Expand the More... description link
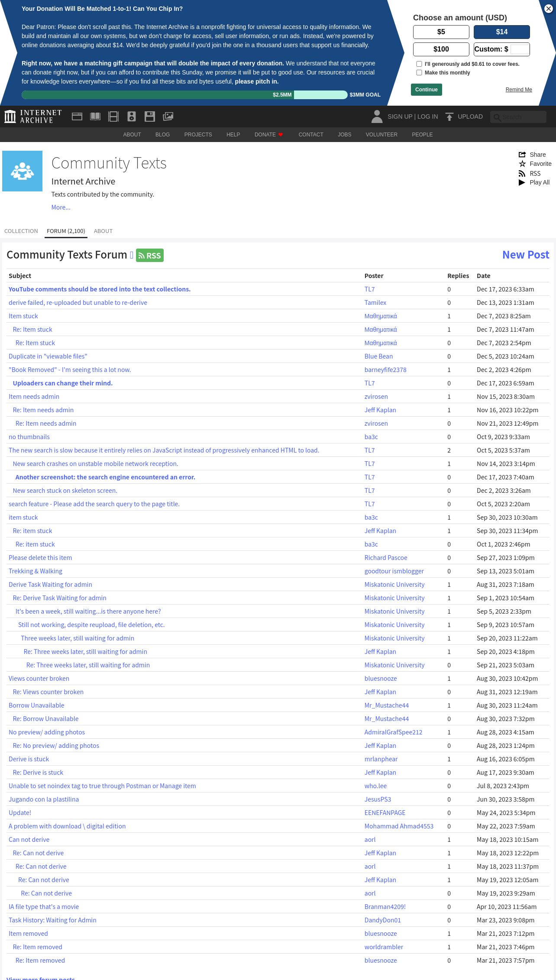Viewport: 556px width, 980px height. (x=61, y=207)
